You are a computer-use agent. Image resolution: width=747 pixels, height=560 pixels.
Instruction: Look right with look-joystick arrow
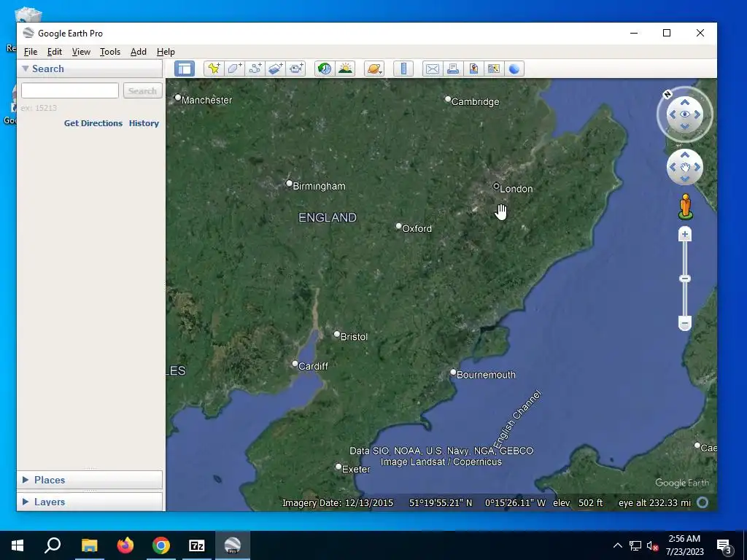click(x=697, y=114)
